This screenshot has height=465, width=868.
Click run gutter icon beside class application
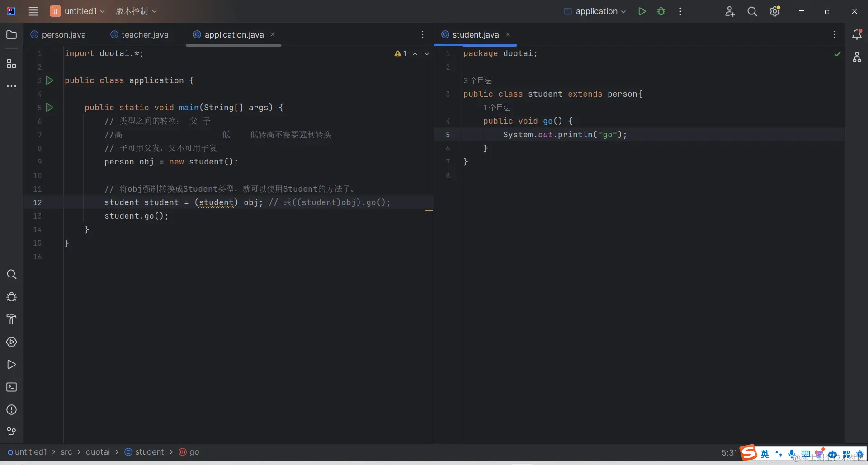click(x=50, y=80)
